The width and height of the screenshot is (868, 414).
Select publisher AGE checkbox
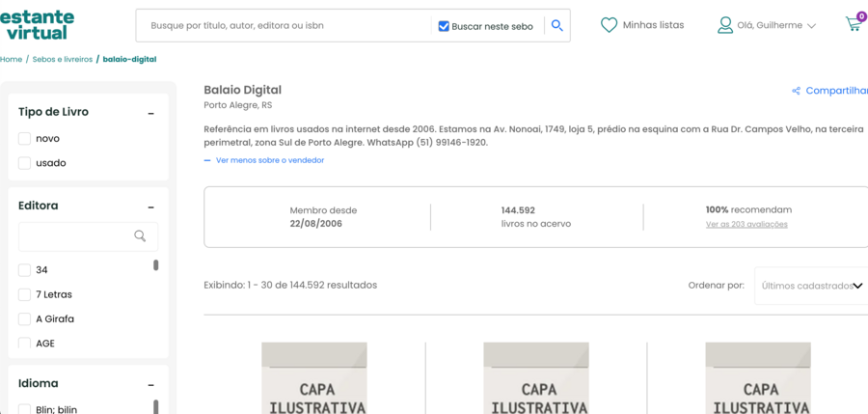(x=24, y=343)
